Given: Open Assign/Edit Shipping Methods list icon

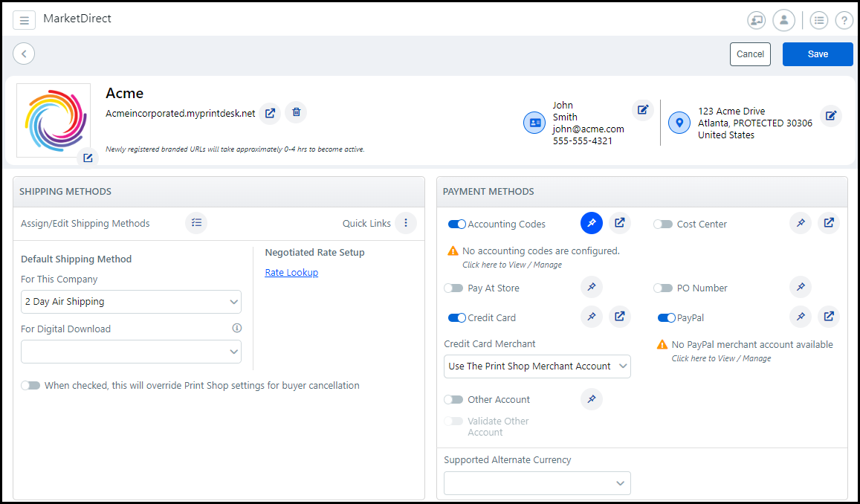Looking at the screenshot, I should coord(196,223).
